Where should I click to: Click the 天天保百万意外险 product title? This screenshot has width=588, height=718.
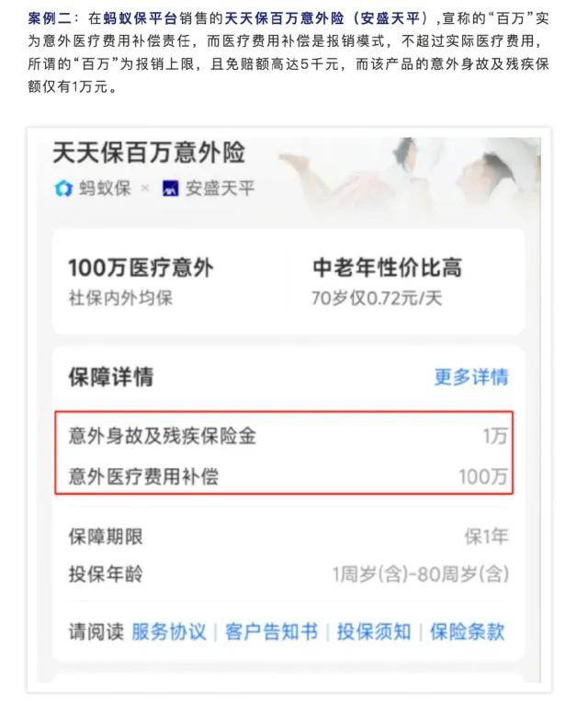pos(149,153)
